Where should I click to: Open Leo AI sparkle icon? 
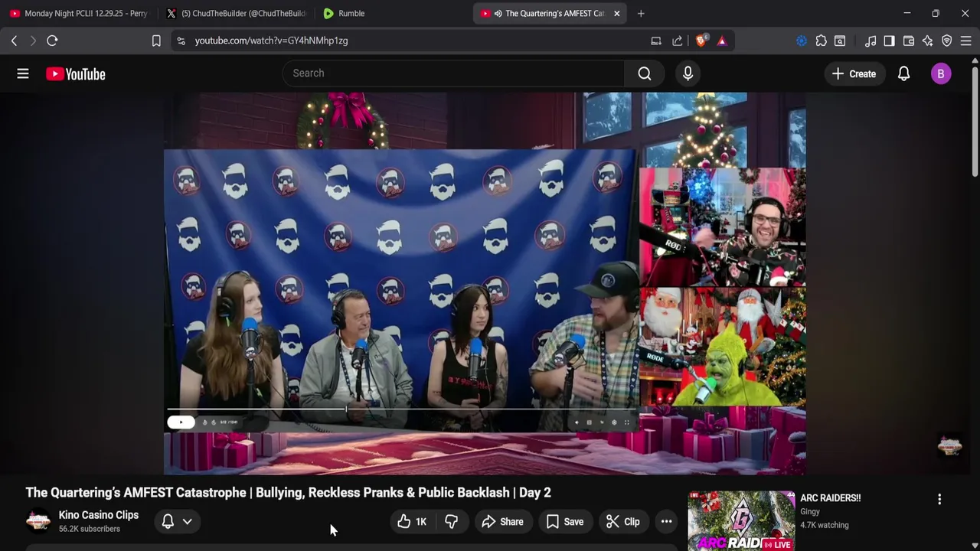point(927,41)
